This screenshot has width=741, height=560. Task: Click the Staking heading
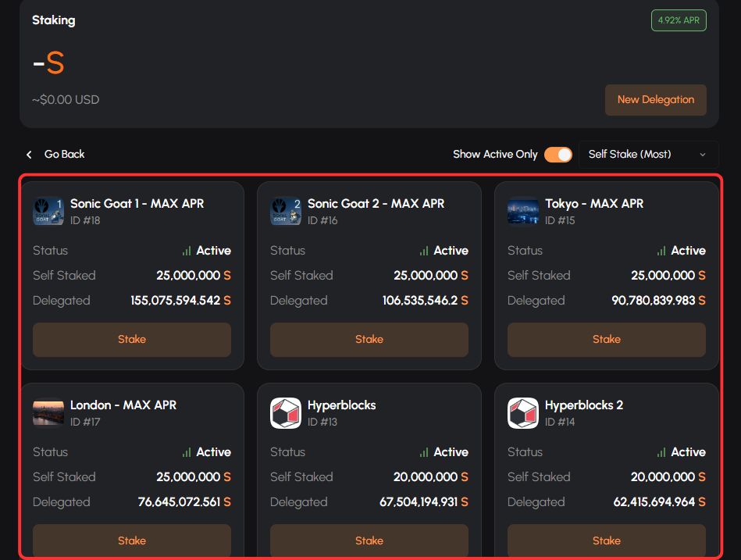click(x=53, y=20)
